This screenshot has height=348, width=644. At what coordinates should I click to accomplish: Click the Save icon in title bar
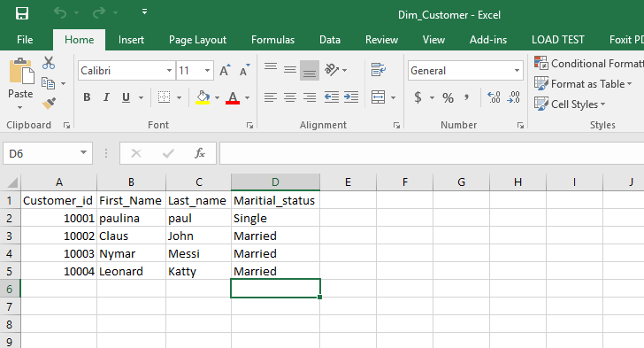[22, 13]
